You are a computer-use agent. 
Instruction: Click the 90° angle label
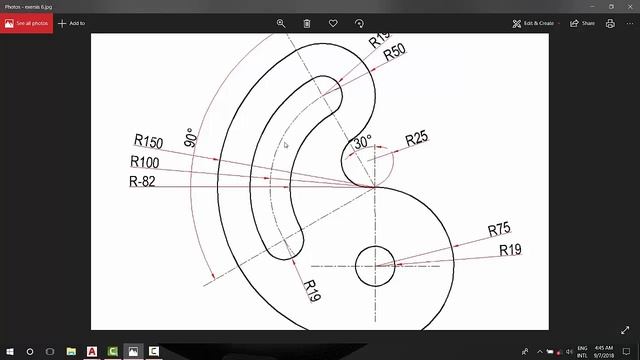tap(190, 138)
